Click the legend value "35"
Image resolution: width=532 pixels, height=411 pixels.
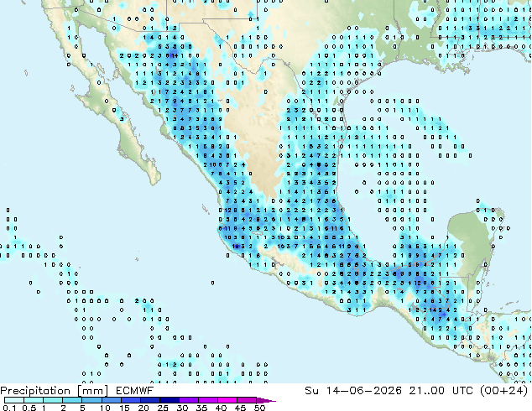click(x=201, y=408)
